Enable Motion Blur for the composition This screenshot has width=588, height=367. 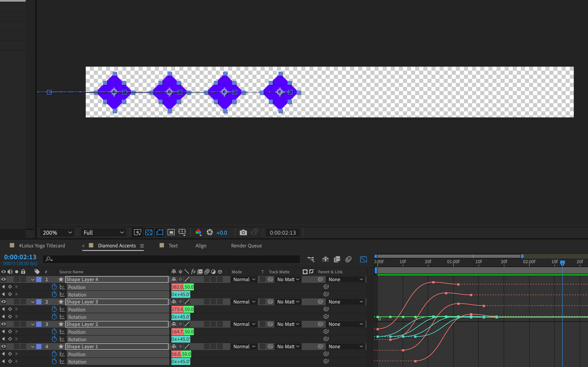click(348, 259)
